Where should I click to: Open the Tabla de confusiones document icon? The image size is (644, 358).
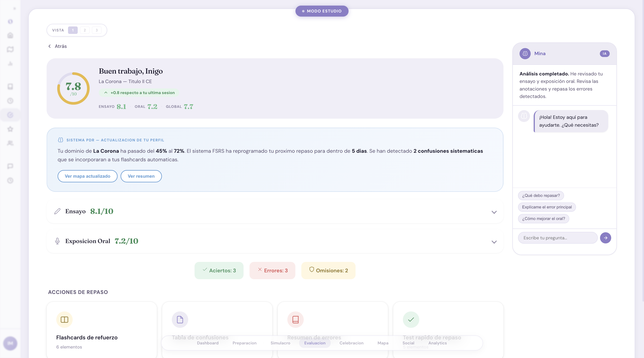point(180,319)
